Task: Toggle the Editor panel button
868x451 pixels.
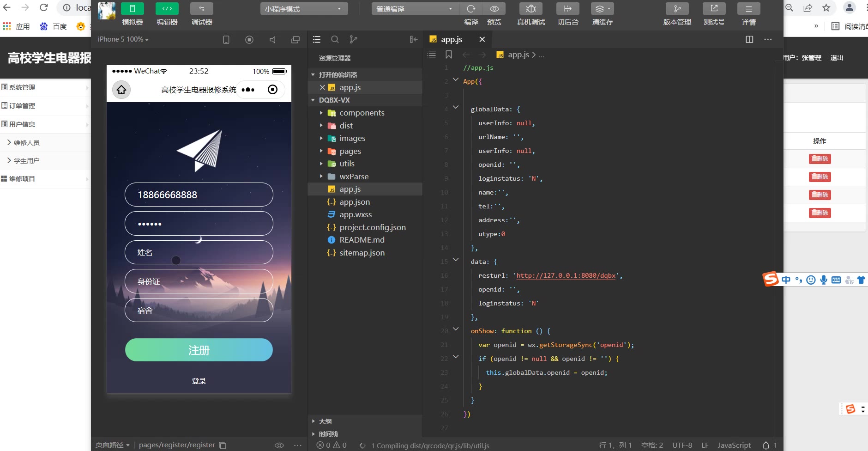Action: [x=167, y=9]
